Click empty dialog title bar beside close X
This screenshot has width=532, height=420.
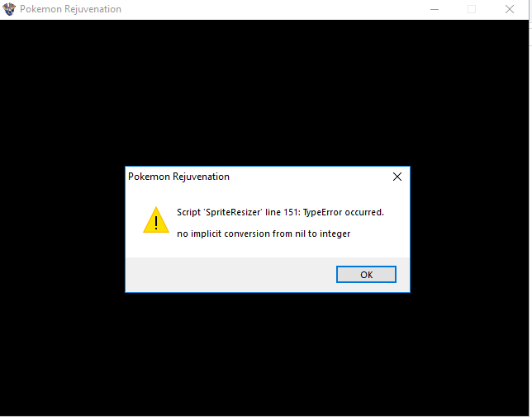pyautogui.click(x=309, y=177)
